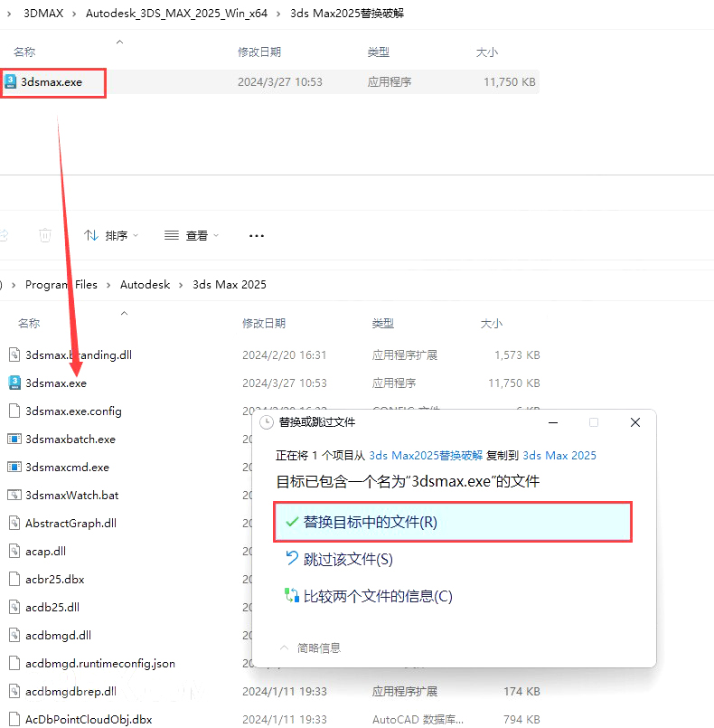Screen dimensions: 714x728
Task: Open destination link 3ds Max 2025 in dialog
Action: 559,456
